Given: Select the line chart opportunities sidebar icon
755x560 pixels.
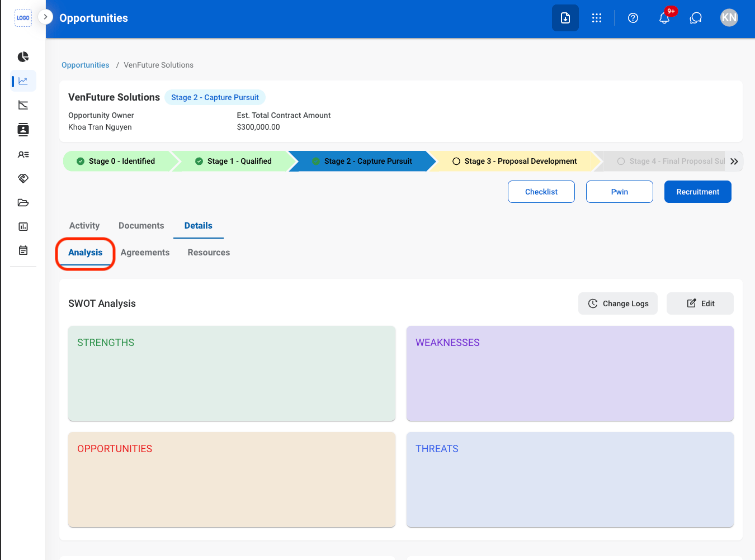Looking at the screenshot, I should [23, 81].
